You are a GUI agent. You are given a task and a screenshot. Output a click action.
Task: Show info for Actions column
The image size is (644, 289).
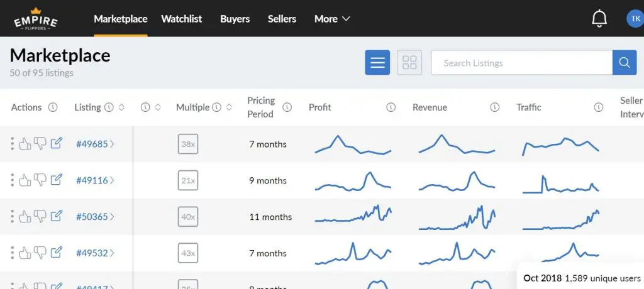pos(53,107)
